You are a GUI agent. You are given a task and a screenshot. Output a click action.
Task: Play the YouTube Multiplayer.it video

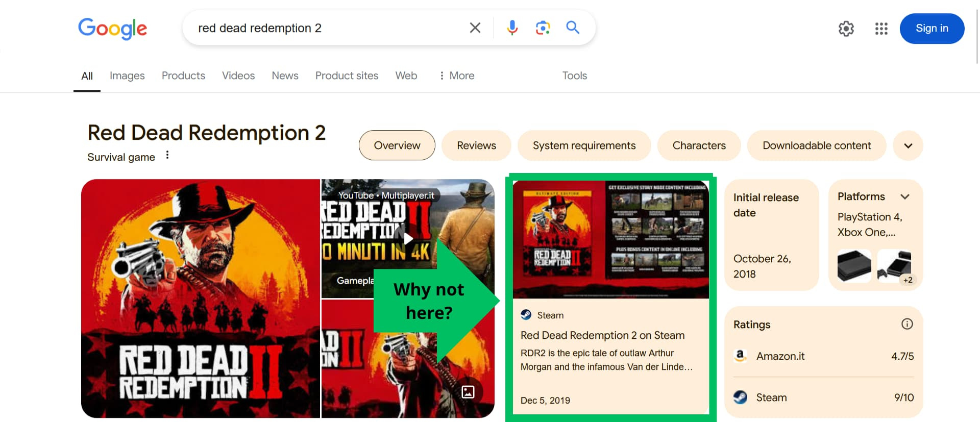[x=408, y=238]
